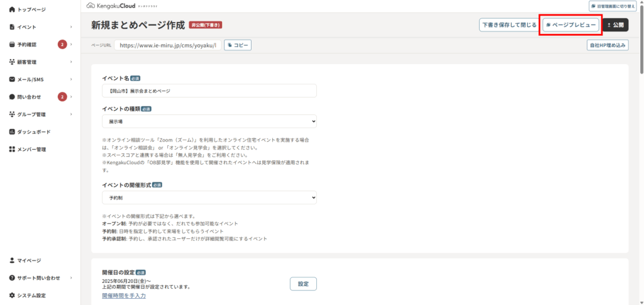Click the home icon beside トップページ
Image resolution: width=644 pixels, height=305 pixels.
tap(12, 10)
